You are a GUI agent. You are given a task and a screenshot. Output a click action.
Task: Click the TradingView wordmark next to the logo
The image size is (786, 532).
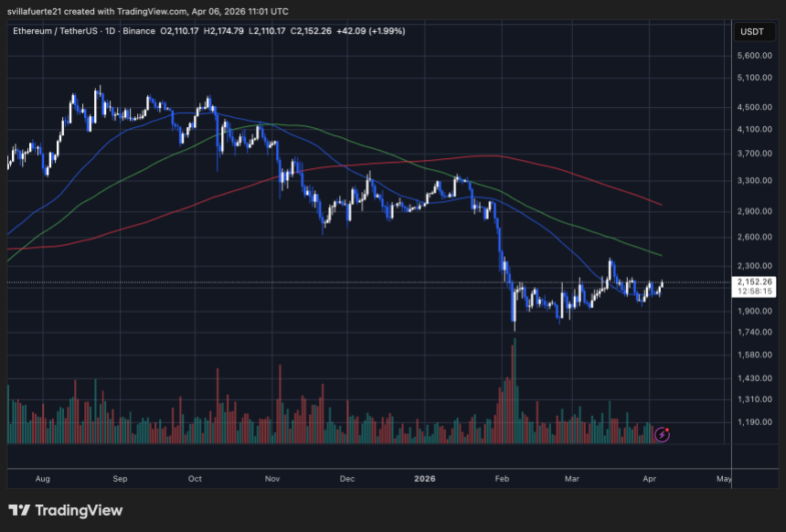[x=81, y=511]
